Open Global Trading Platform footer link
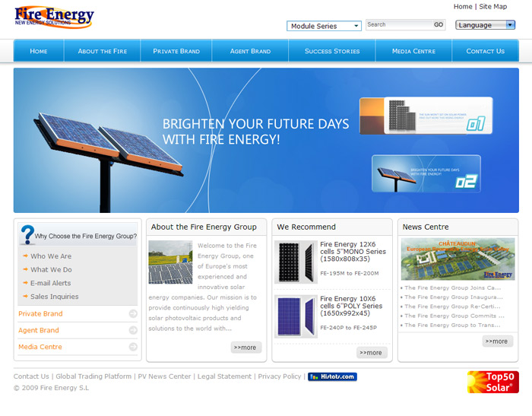This screenshot has width=532, height=416. coord(93,376)
